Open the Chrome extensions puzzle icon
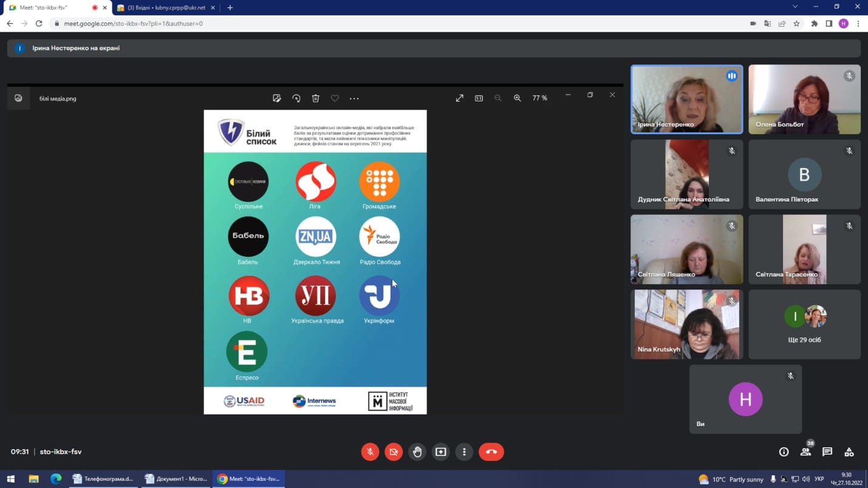 point(815,24)
